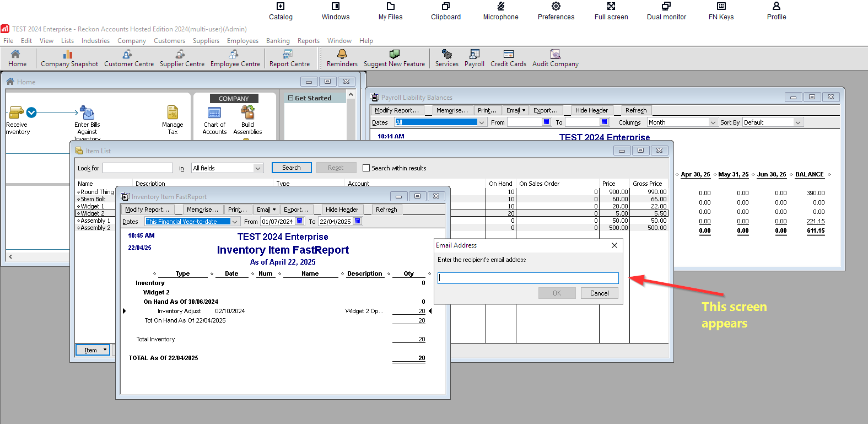Viewport: 868px width, 424px height.
Task: Click the Modify Report button in FastReport
Action: coord(147,210)
